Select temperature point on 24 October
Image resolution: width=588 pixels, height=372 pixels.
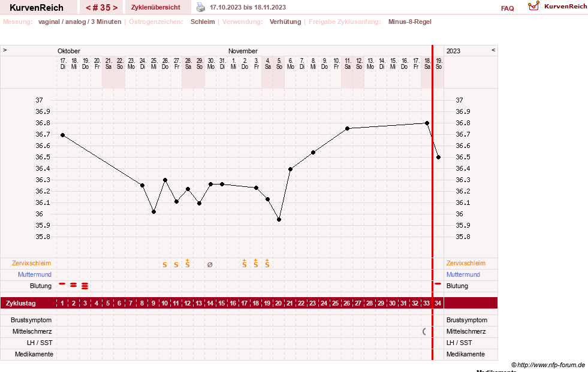(142, 186)
